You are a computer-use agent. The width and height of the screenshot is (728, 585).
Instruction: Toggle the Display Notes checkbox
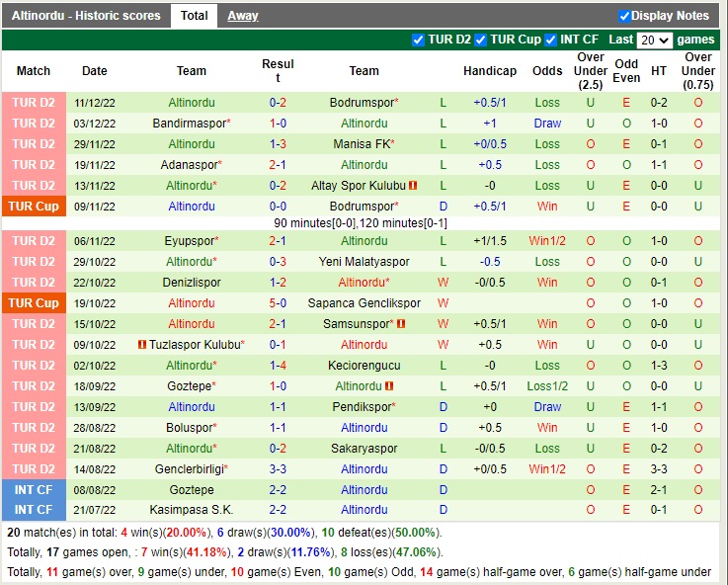click(x=624, y=16)
